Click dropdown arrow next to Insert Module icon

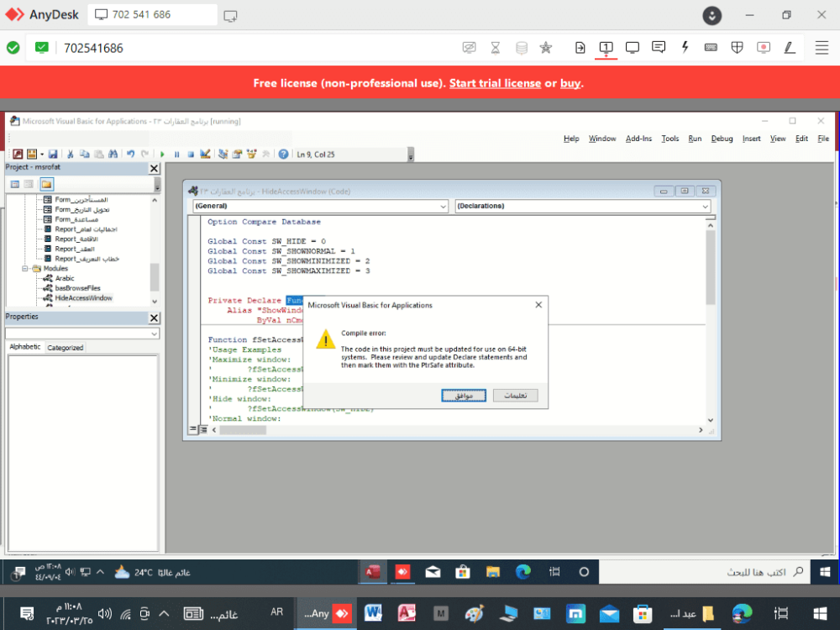pyautogui.click(x=42, y=155)
